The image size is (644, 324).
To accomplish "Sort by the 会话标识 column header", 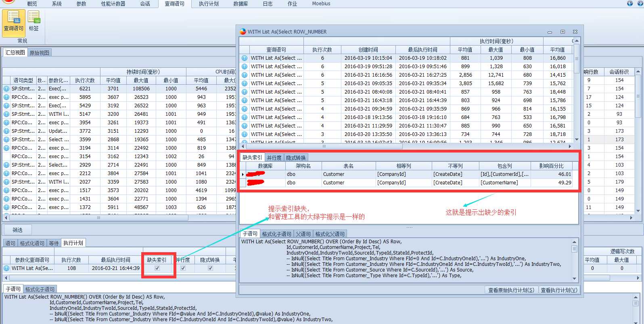I will pos(619,72).
